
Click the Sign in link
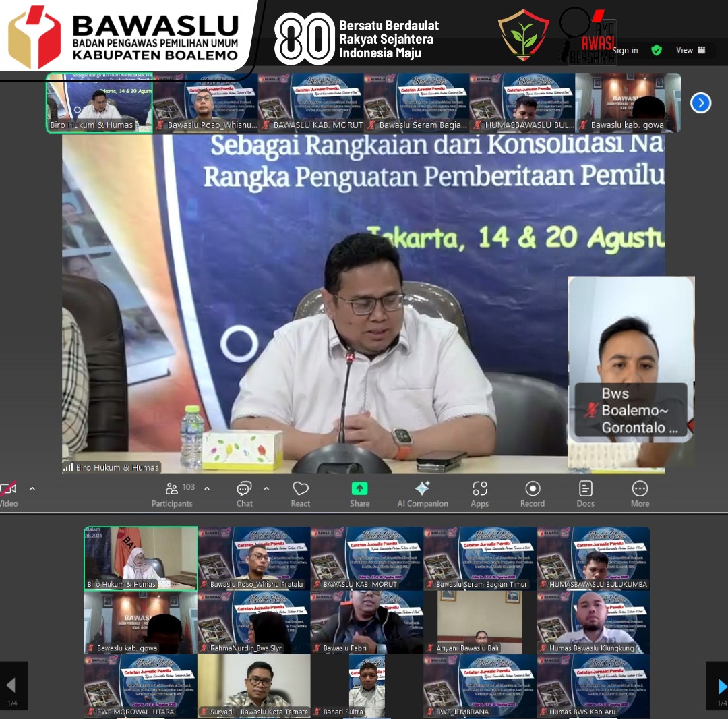tap(626, 50)
